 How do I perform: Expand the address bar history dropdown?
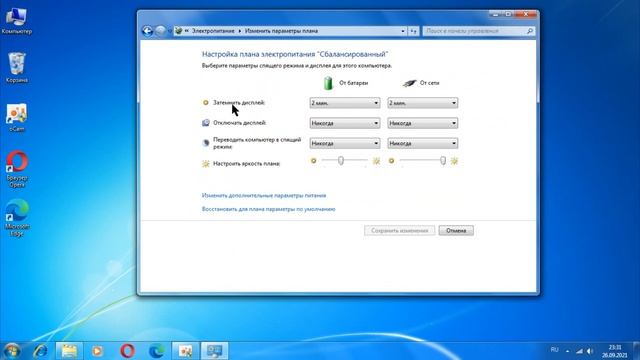(x=403, y=31)
